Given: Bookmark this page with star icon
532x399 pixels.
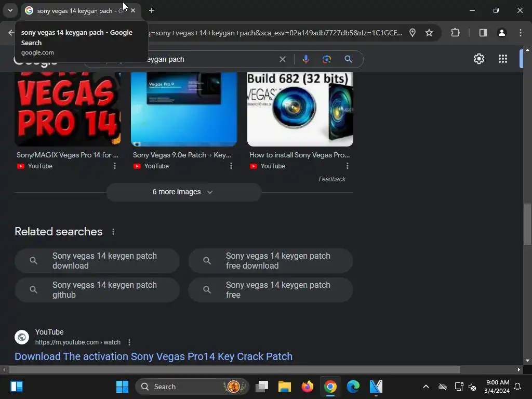Looking at the screenshot, I should click(x=429, y=33).
